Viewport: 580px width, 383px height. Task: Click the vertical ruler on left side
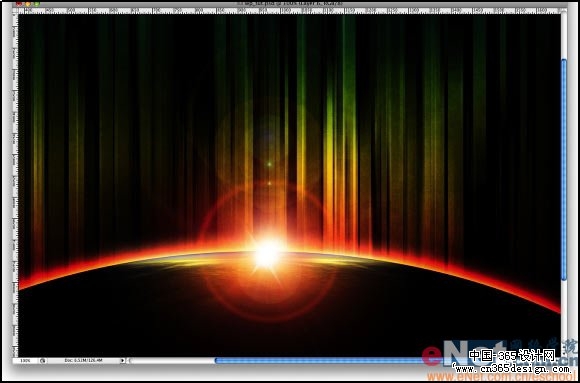pyautogui.click(x=15, y=185)
